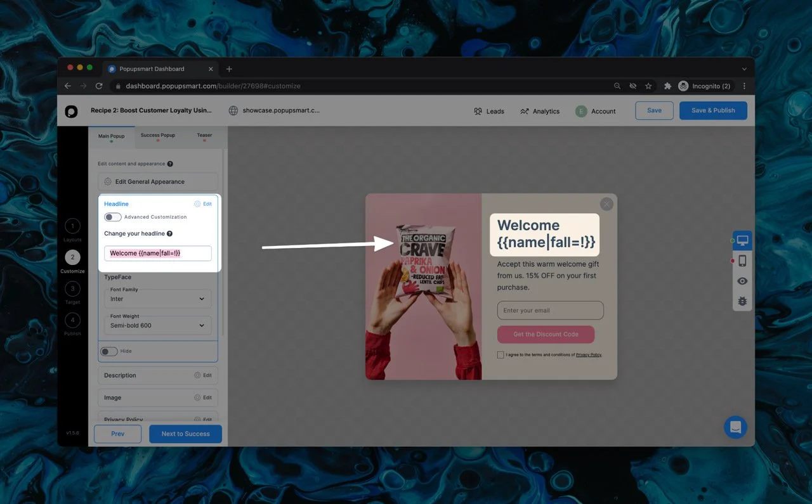Switch to desktop preview icon

click(742, 240)
